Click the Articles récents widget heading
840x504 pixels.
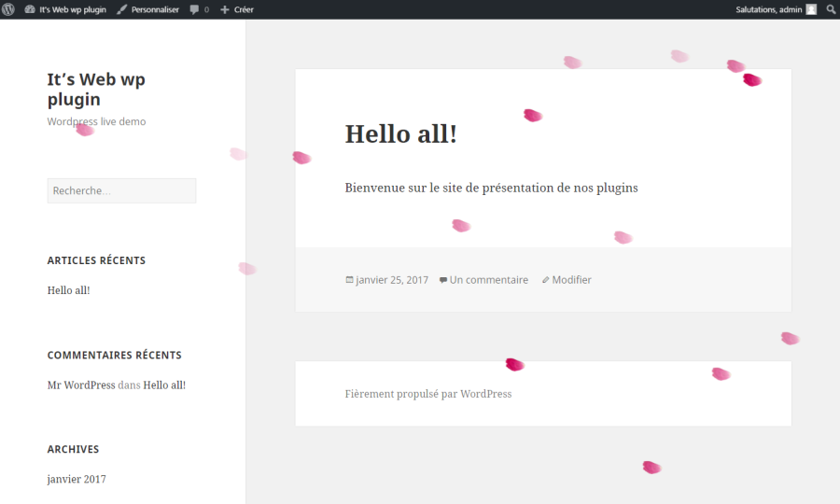click(96, 260)
